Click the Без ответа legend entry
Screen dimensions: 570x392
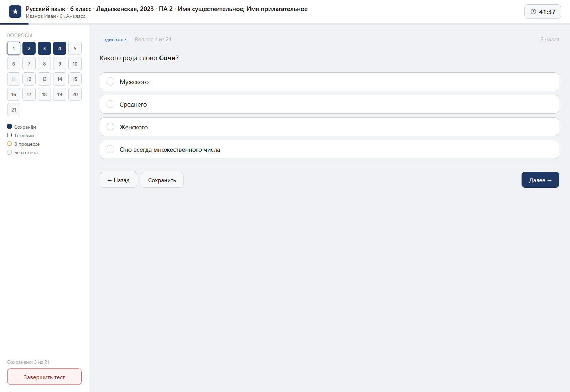22,153
